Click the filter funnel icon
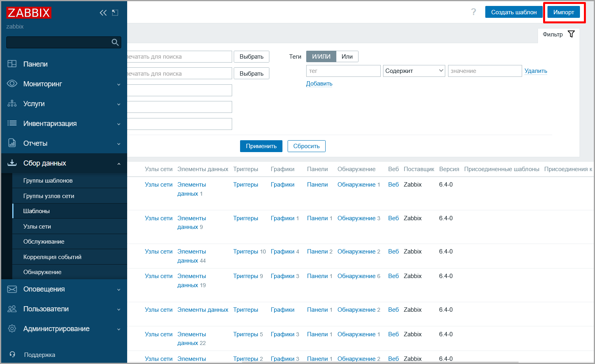This screenshot has width=595, height=364. coord(571,34)
